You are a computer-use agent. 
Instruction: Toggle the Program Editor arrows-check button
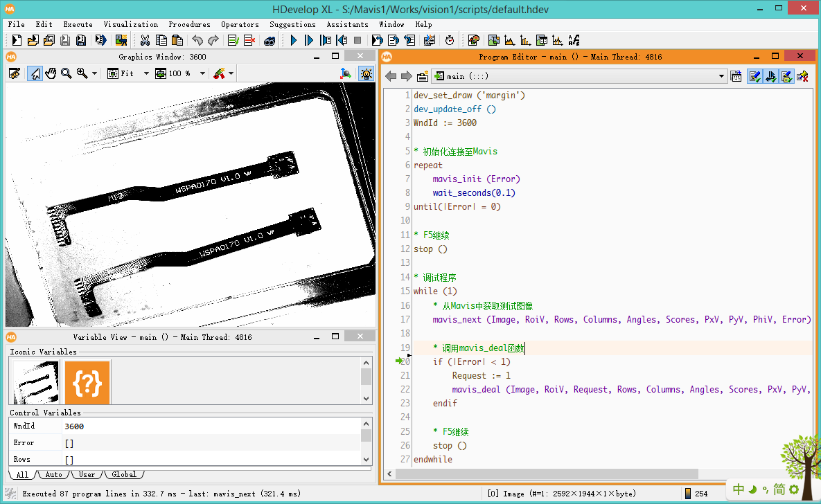tap(770, 76)
